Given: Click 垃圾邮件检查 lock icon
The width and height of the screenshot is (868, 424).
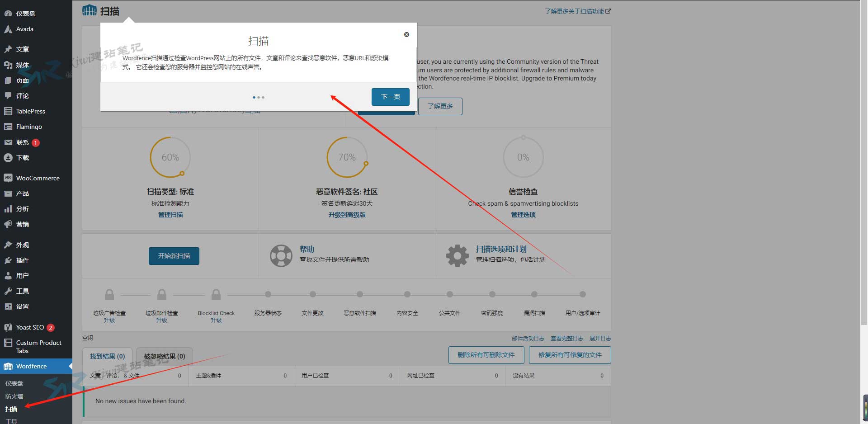Looking at the screenshot, I should point(162,295).
